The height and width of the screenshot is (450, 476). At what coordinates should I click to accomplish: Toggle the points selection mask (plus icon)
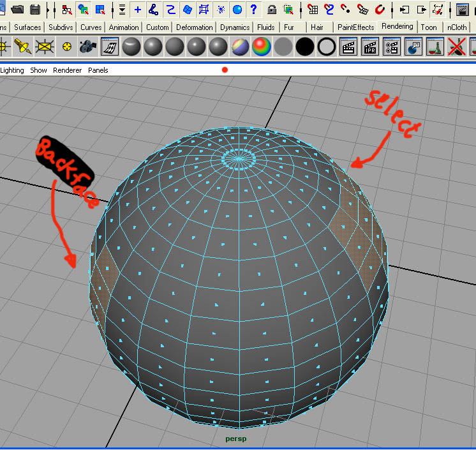pyautogui.click(x=138, y=10)
